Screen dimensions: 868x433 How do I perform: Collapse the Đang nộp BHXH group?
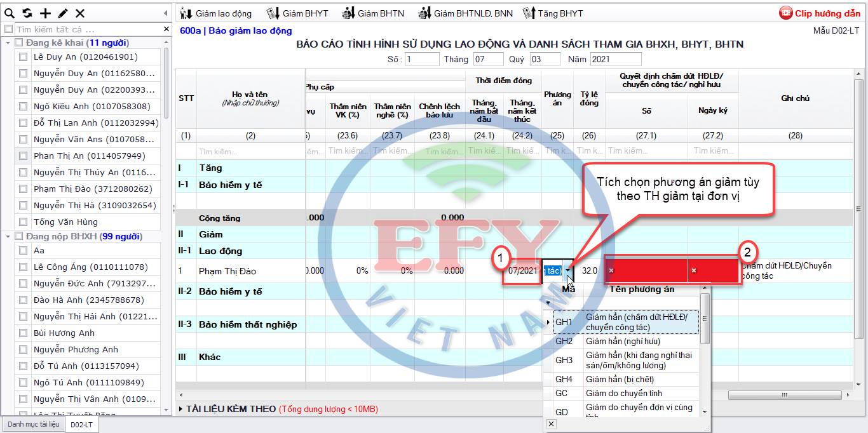coord(7,236)
